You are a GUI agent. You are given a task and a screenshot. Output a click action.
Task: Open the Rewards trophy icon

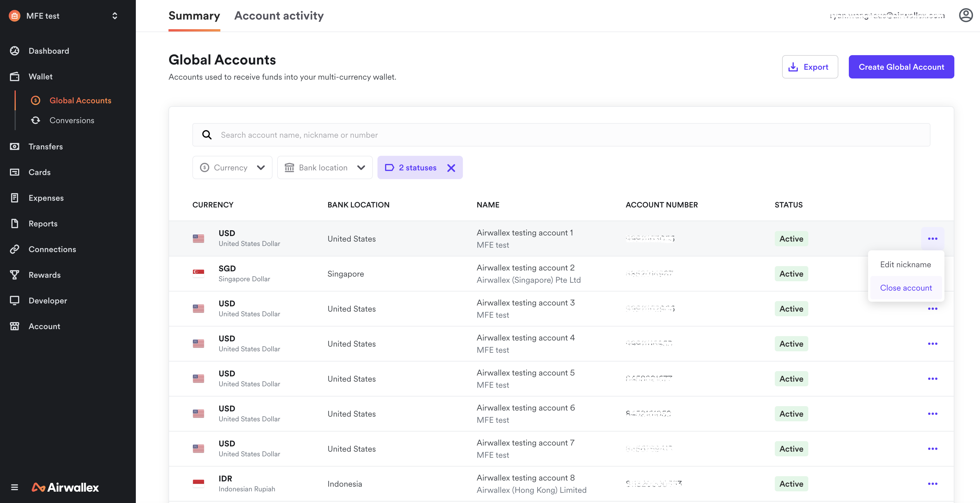(15, 275)
